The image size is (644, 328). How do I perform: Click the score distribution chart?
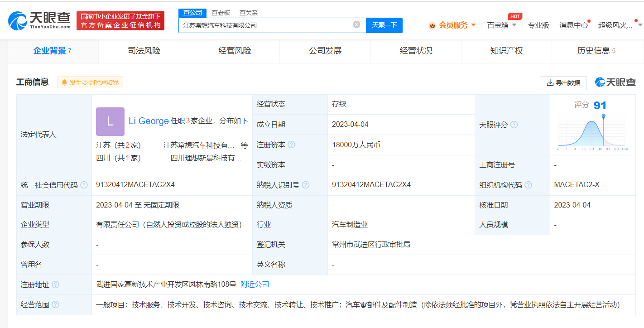click(x=592, y=133)
